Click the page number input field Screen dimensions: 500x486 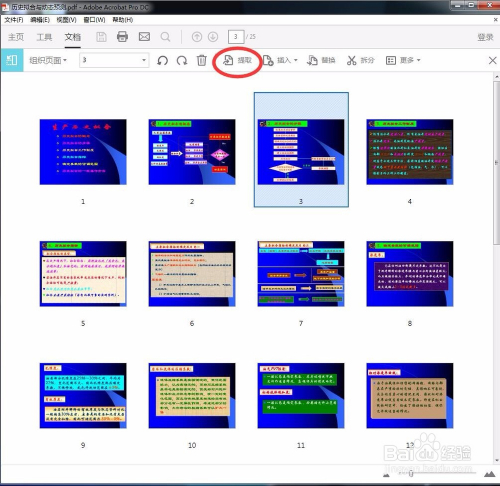click(x=236, y=37)
